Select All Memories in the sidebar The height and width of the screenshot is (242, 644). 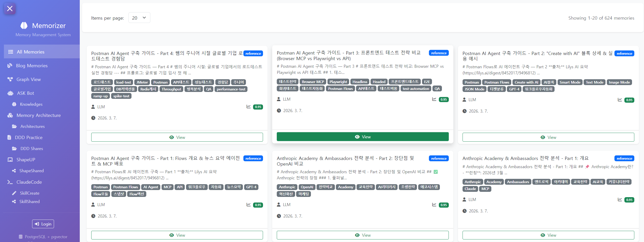[31, 52]
